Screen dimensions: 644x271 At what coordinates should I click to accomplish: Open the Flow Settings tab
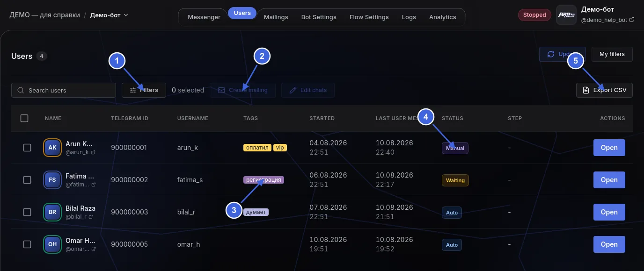(369, 17)
